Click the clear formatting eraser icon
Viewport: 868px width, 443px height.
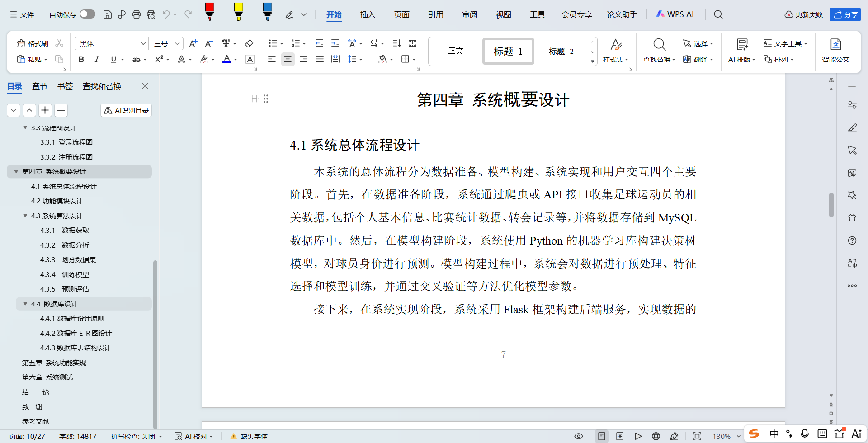tap(249, 43)
